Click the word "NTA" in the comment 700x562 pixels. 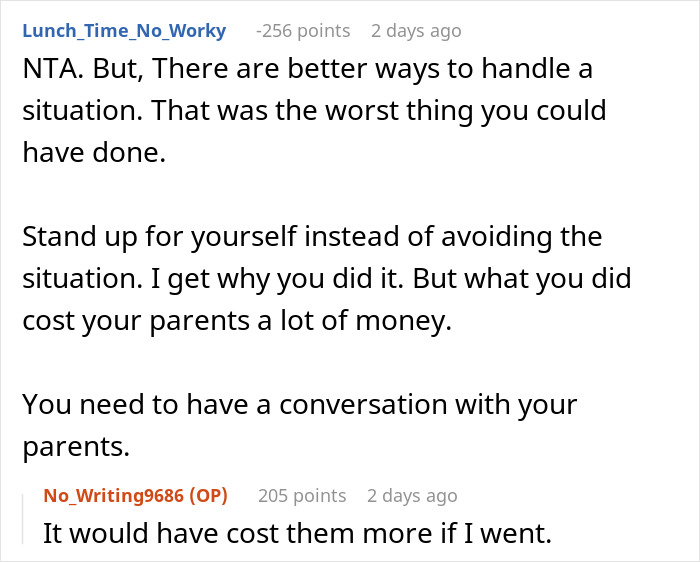coord(49,72)
